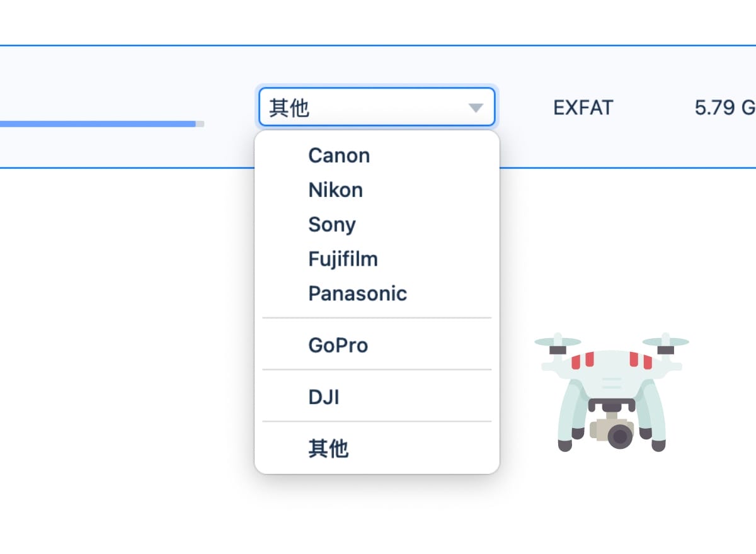Click the drone illustration
The height and width of the screenshot is (554, 756).
coord(611,390)
